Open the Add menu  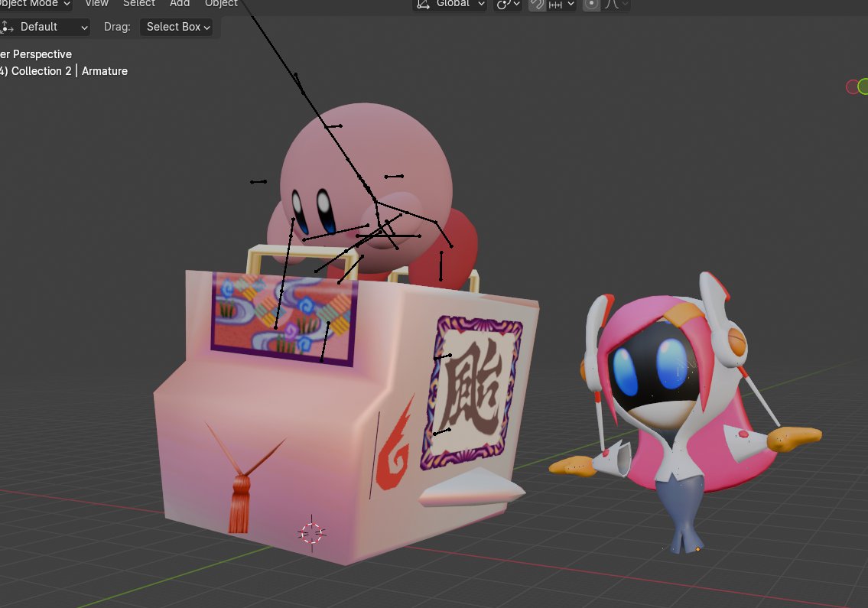180,3
